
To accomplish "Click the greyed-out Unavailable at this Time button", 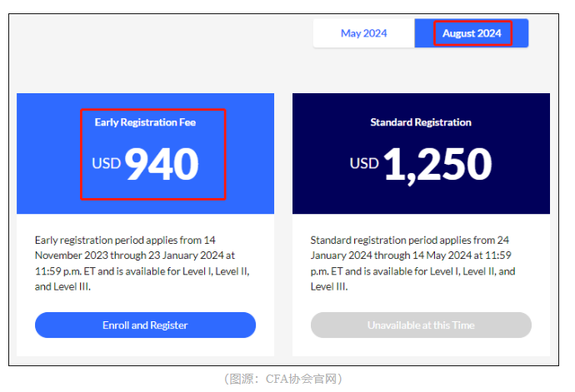I will coord(421,325).
